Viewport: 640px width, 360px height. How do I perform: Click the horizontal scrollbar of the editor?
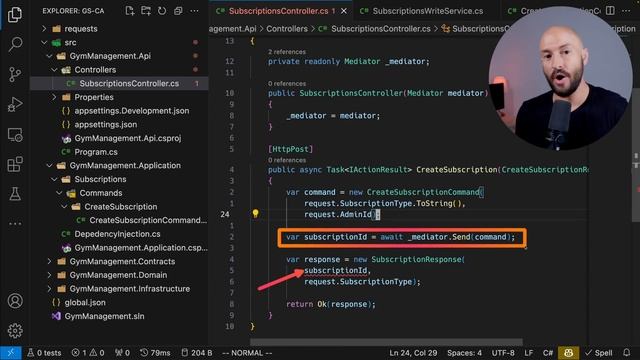point(386,342)
